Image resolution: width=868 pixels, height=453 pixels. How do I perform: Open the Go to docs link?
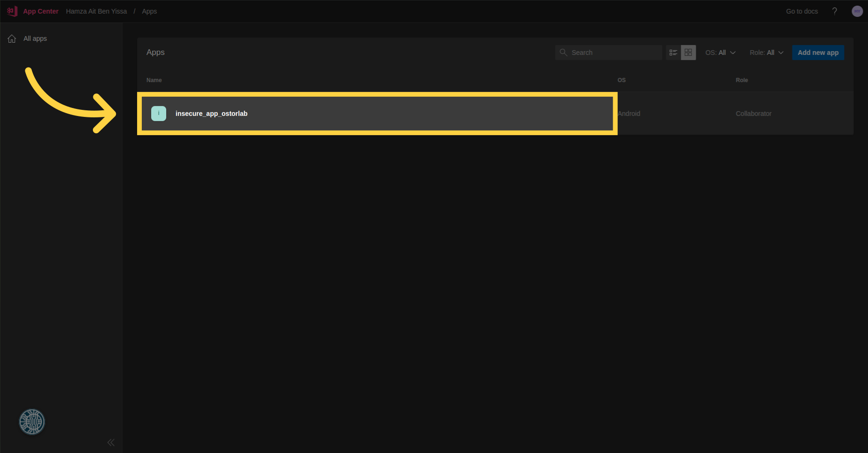click(x=802, y=11)
